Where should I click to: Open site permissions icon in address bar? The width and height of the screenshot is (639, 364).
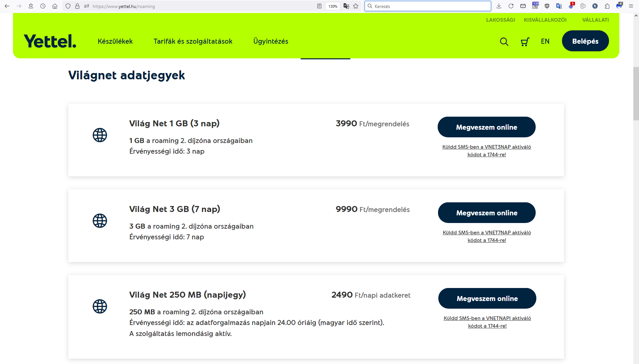[x=87, y=6]
